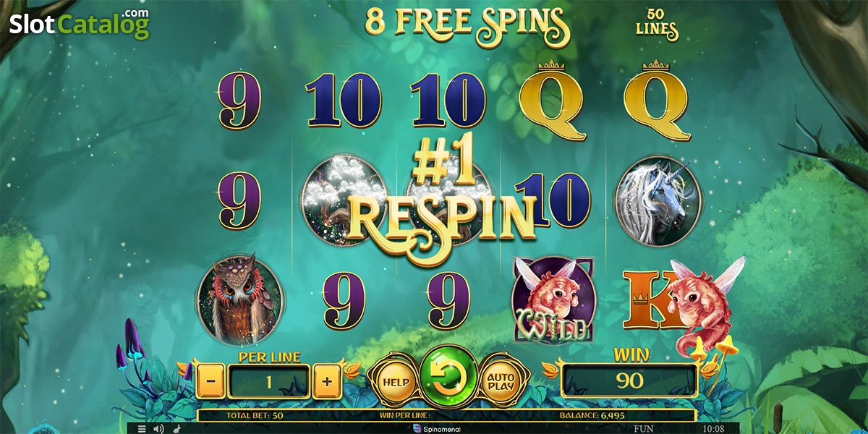Toggle the rabbit fast-play icon

coord(178,428)
